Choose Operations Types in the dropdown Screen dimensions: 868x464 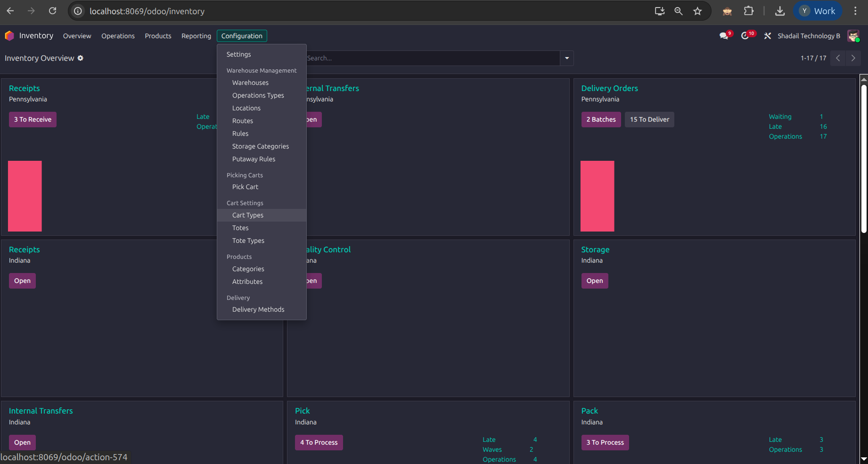(x=262, y=95)
